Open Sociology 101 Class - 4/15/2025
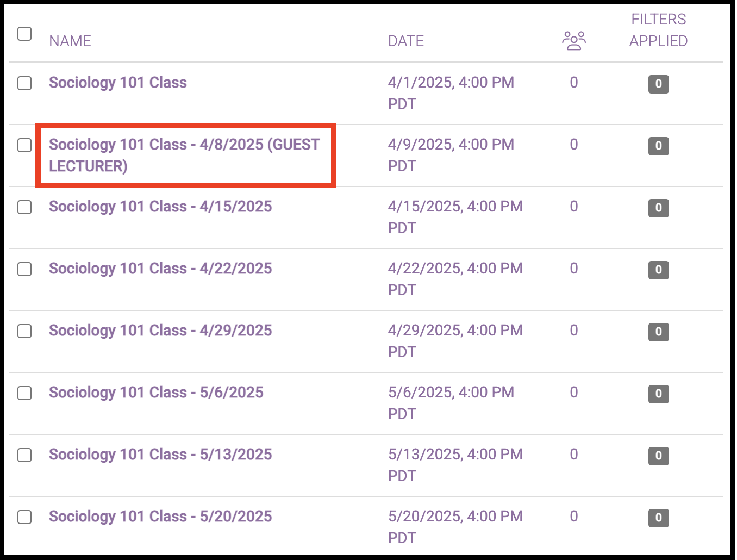 pos(160,207)
